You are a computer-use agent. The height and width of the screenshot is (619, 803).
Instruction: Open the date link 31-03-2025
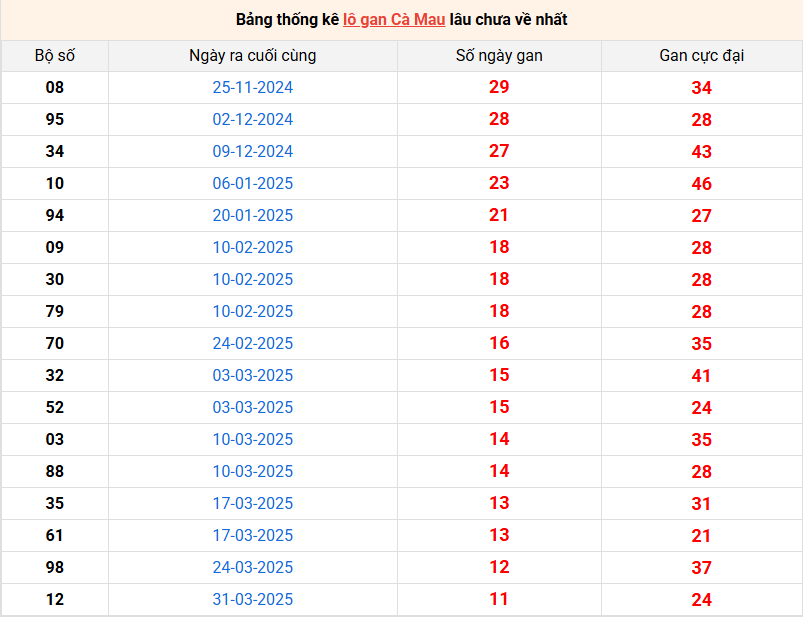(253, 600)
